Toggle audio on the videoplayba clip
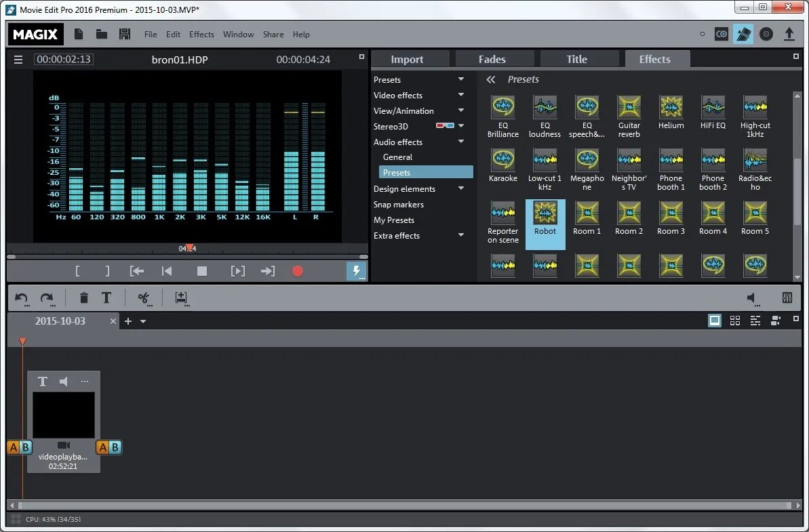The height and width of the screenshot is (532, 809). pos(64,382)
